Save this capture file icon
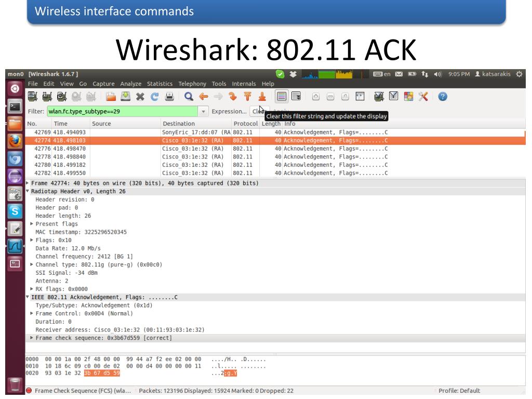Screen dimensions: 532x399 tap(126, 97)
